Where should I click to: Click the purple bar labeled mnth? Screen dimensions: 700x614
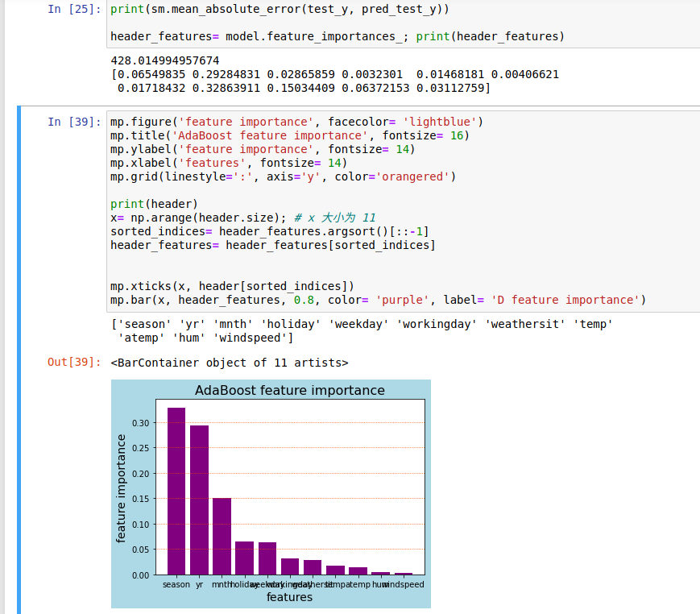[222, 537]
